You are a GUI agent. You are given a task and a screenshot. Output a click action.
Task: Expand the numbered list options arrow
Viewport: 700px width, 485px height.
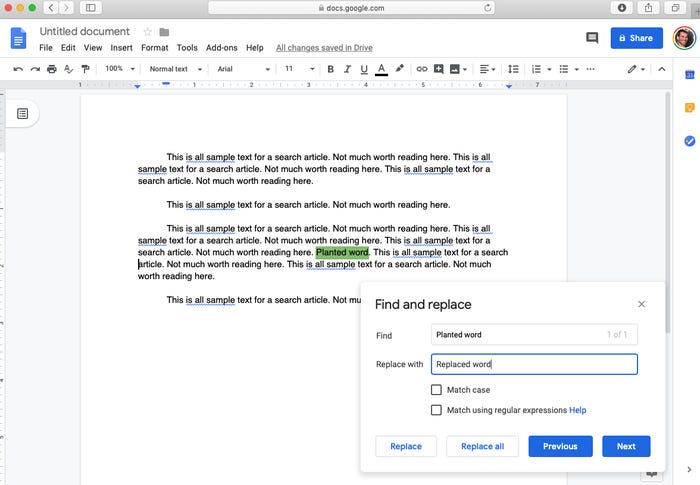click(549, 69)
